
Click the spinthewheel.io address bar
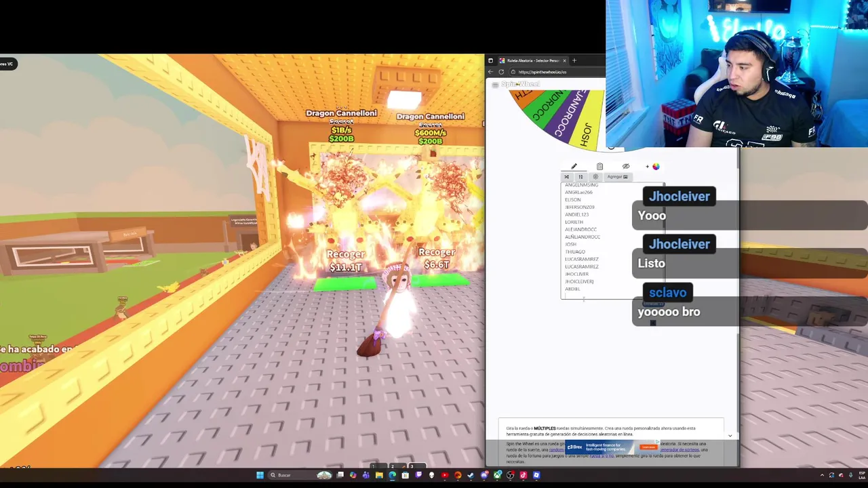click(556, 72)
